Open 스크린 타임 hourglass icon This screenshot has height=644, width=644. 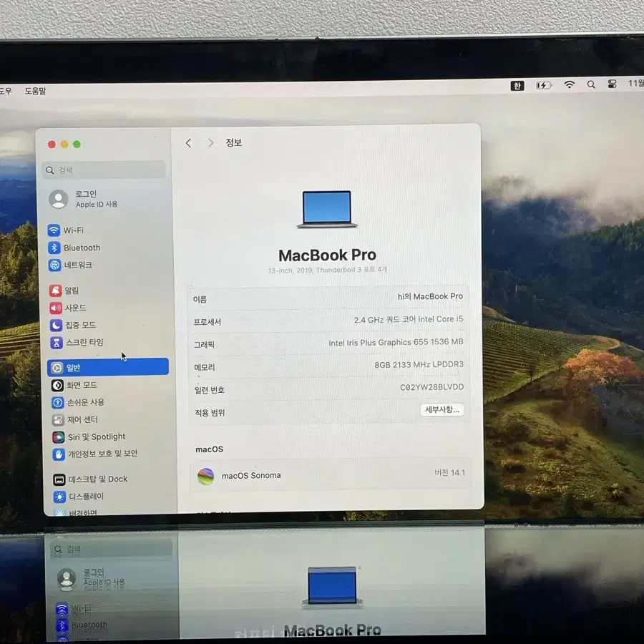coord(57,343)
